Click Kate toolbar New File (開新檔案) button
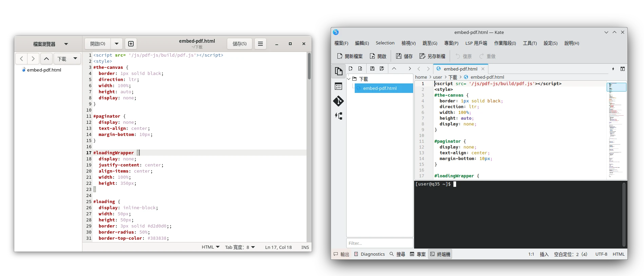 pyautogui.click(x=350, y=56)
